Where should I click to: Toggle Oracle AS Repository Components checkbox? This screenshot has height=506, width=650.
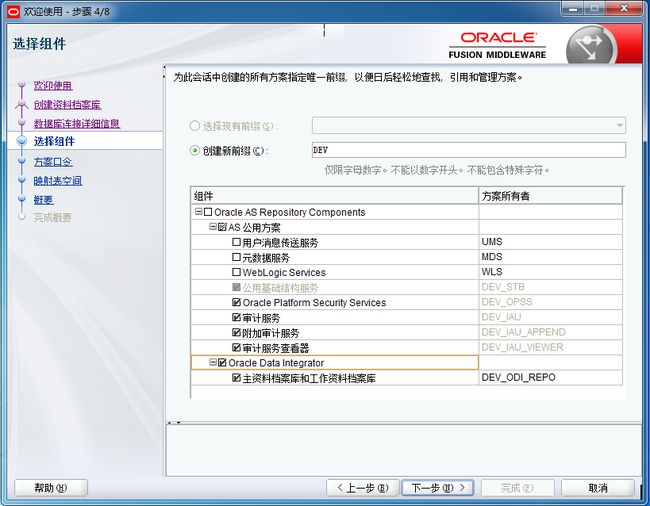click(208, 212)
